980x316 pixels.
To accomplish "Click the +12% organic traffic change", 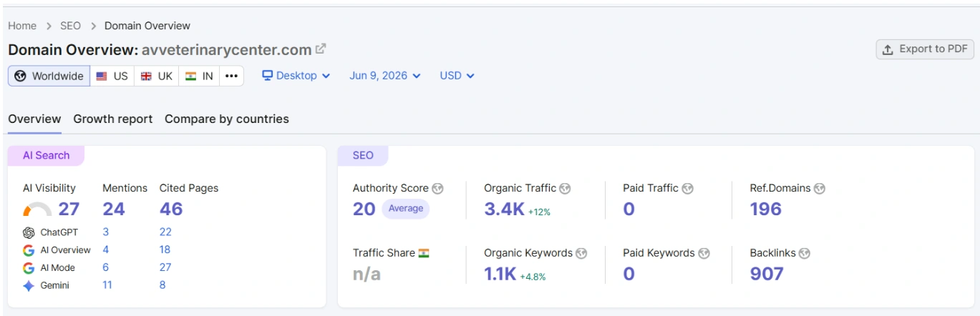I will click(x=539, y=212).
